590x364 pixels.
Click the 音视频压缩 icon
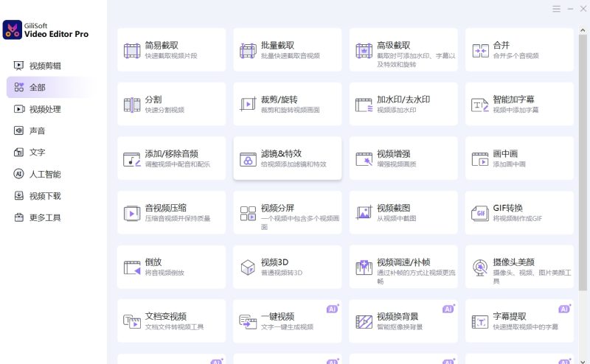click(132, 214)
